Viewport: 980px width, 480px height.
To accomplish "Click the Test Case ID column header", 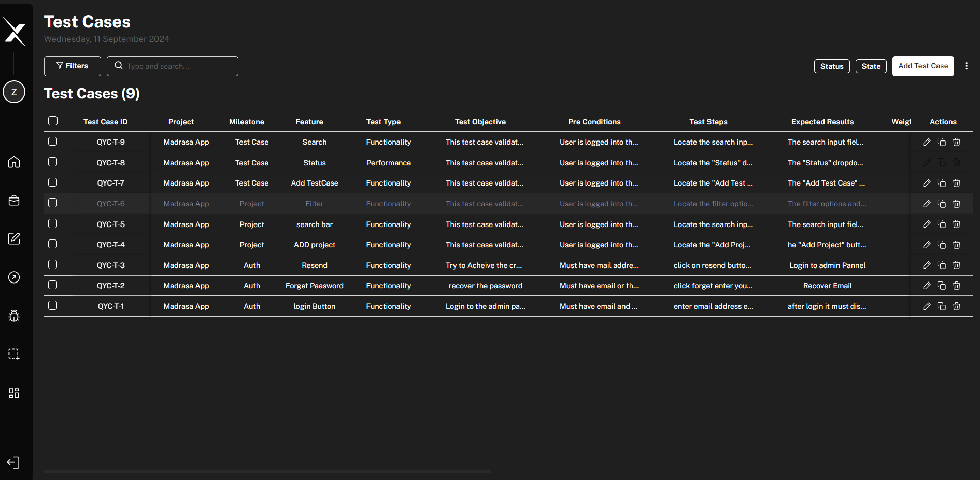I will [x=105, y=122].
